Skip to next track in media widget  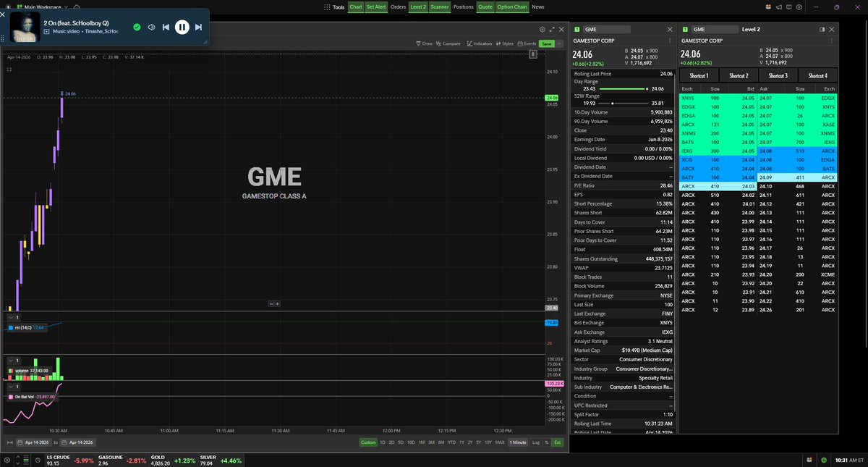coord(198,27)
